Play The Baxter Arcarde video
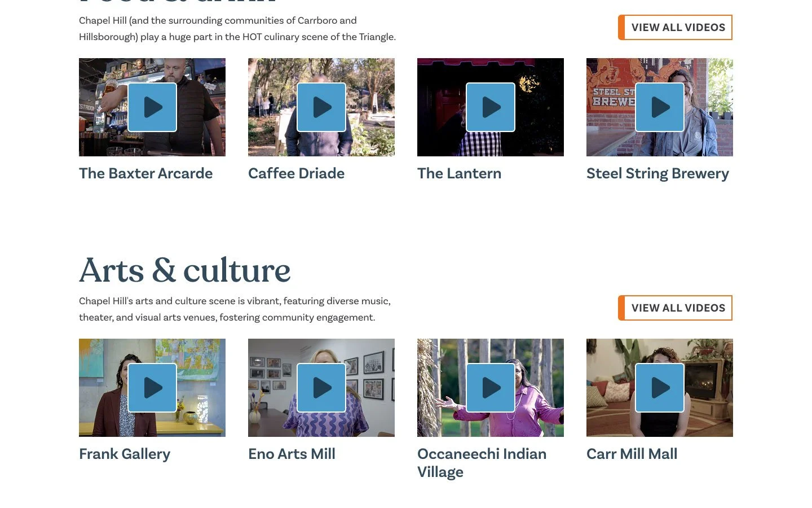This screenshot has width=812, height=508. (x=152, y=107)
